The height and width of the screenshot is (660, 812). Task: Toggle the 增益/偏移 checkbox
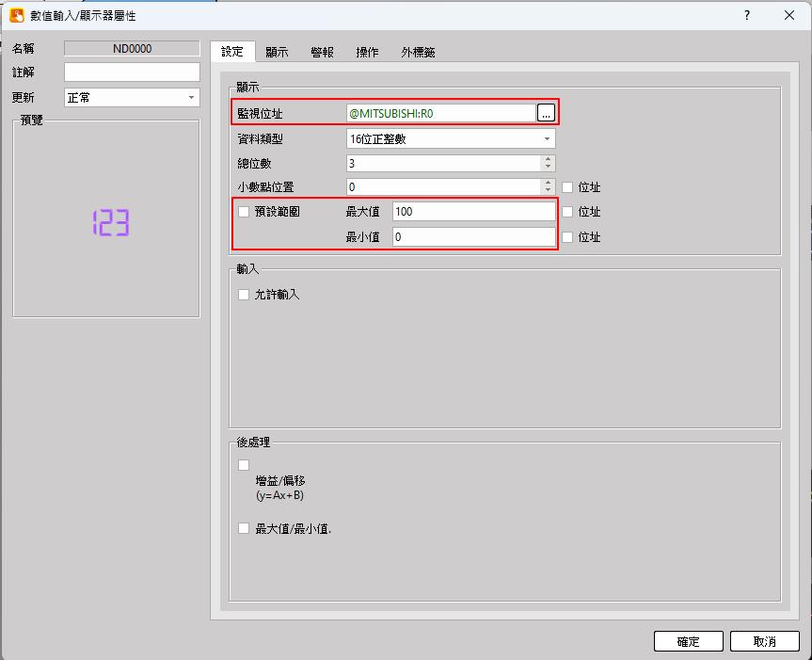click(x=245, y=465)
